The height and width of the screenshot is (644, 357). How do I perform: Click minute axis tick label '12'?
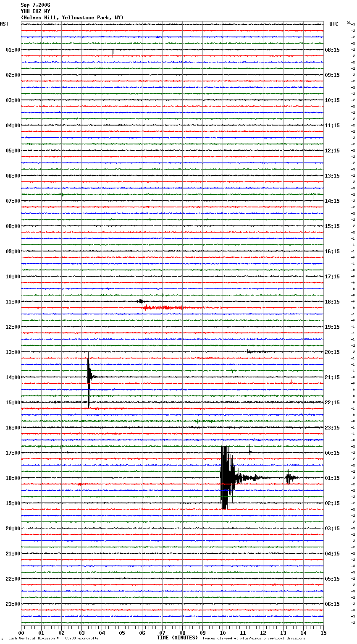[263, 633]
